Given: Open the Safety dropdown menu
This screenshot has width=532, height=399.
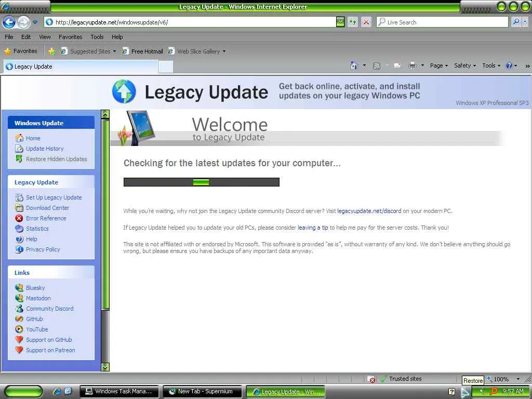Looking at the screenshot, I should 465,66.
